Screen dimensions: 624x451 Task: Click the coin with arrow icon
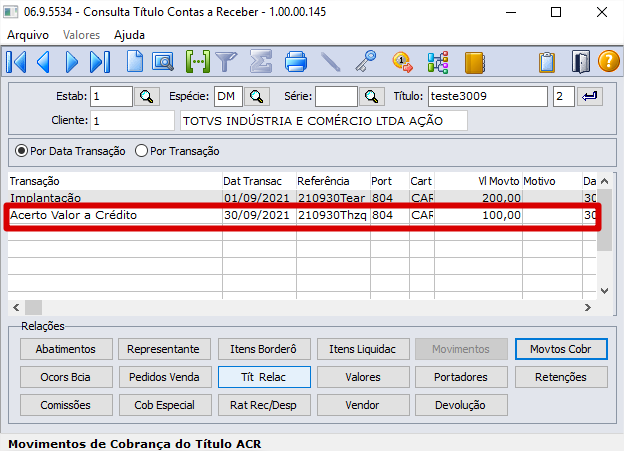coord(403,62)
